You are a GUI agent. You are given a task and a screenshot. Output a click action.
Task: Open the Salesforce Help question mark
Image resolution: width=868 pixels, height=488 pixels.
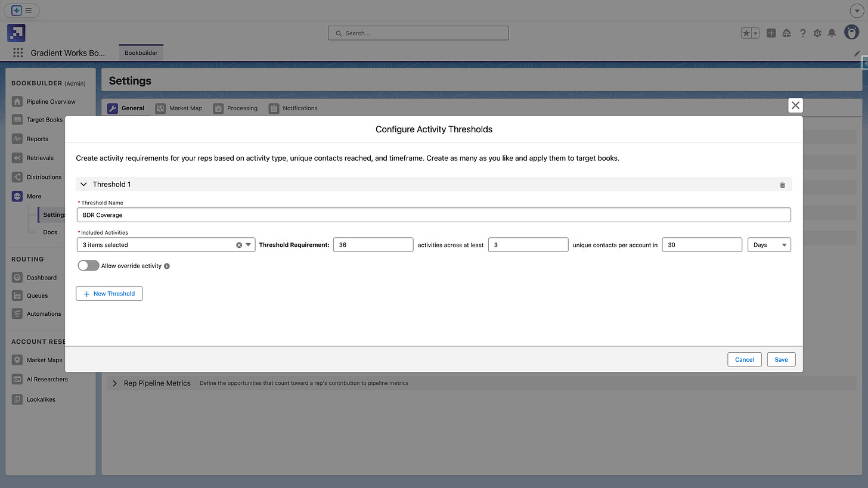click(x=802, y=33)
